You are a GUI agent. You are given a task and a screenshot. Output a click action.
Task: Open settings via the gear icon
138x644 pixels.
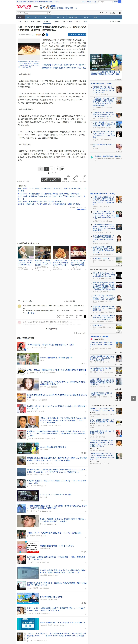tap(120, 13)
